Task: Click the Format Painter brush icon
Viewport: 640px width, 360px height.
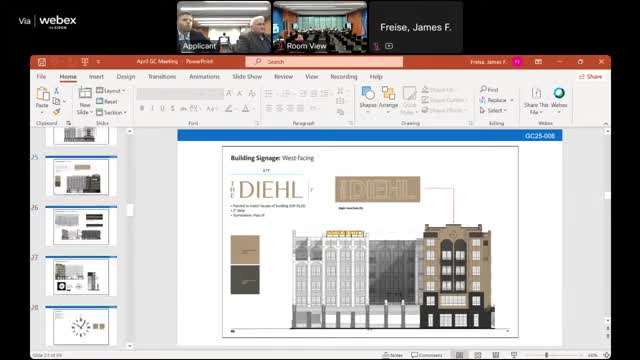Action: tap(57, 112)
